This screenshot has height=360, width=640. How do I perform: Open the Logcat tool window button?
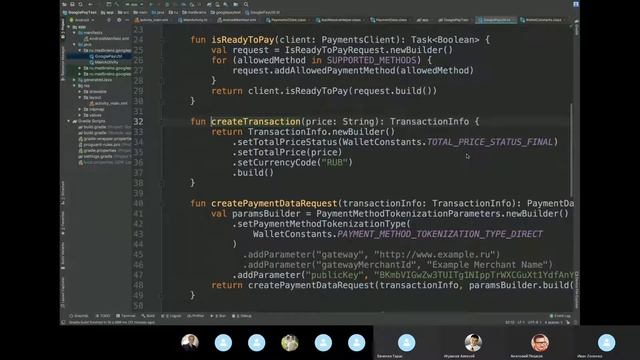point(171,316)
